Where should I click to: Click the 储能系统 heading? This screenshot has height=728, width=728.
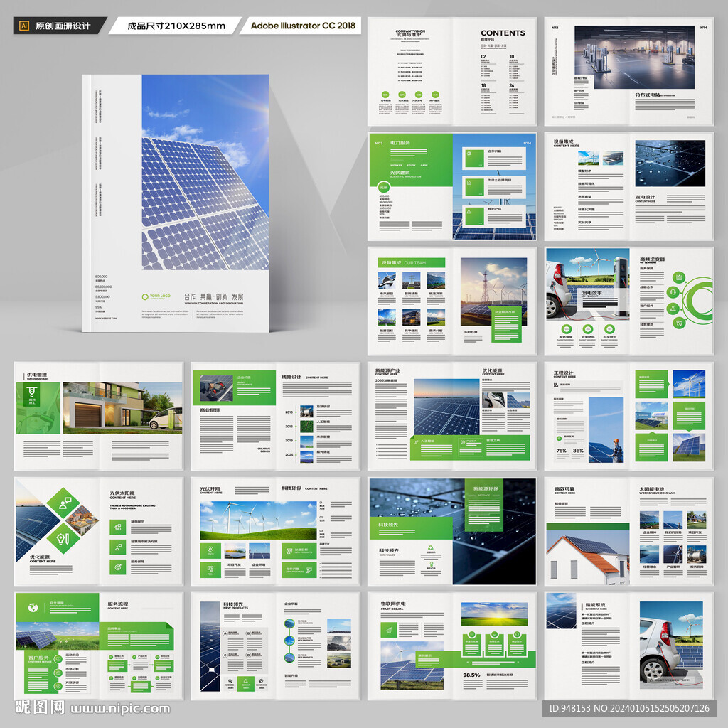click(x=595, y=605)
